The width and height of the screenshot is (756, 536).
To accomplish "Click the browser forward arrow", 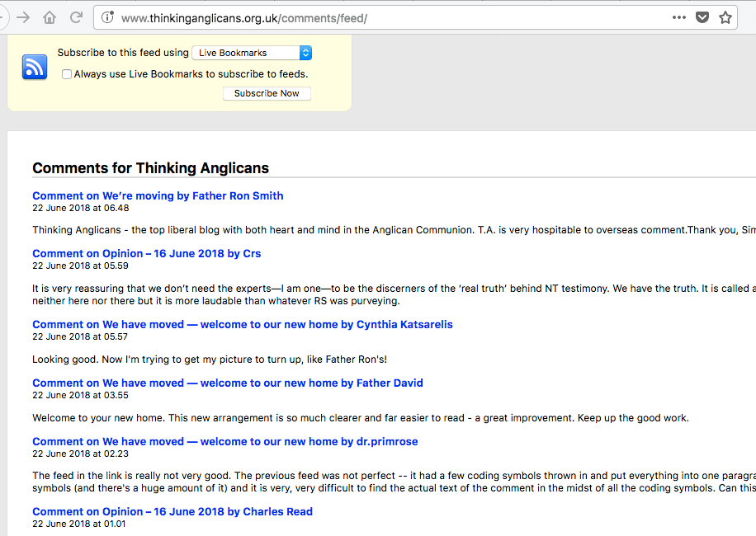I will [22, 18].
